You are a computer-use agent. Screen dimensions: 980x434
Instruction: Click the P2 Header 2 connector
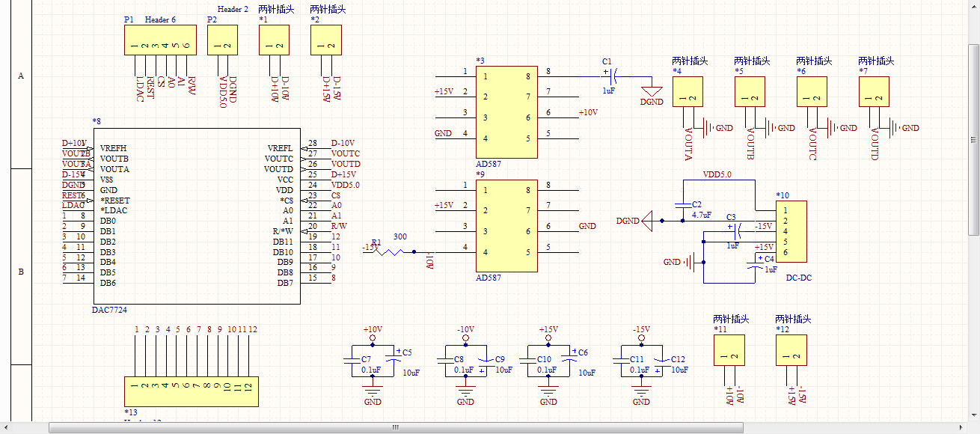click(x=223, y=40)
